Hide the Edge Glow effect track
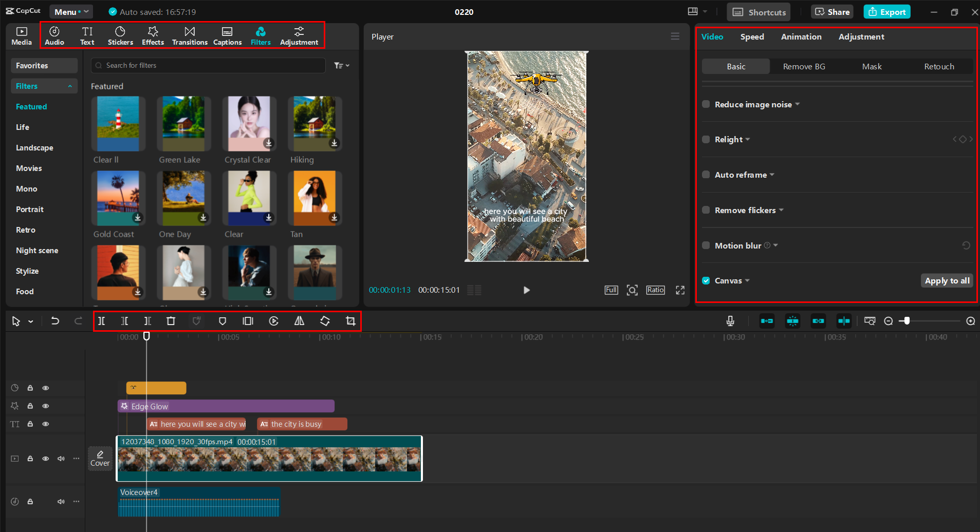 46,406
